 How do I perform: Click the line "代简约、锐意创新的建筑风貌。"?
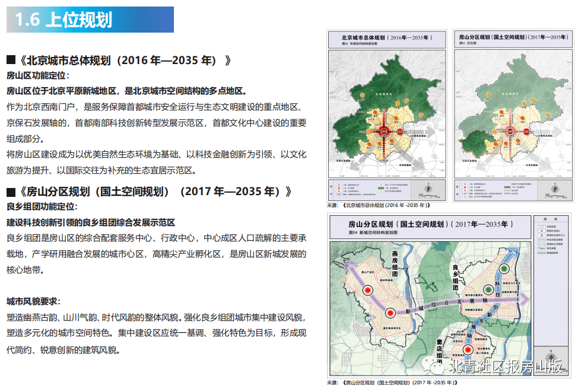pos(64,350)
